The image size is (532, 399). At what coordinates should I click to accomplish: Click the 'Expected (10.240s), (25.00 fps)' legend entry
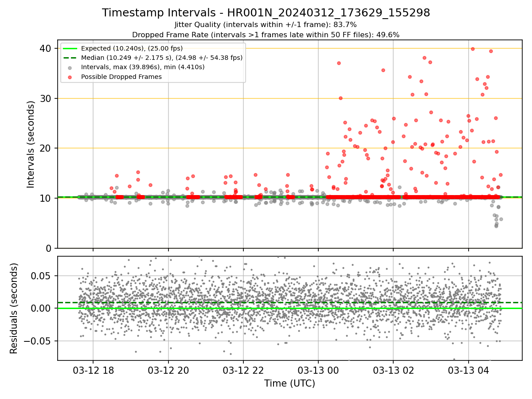(x=132, y=48)
